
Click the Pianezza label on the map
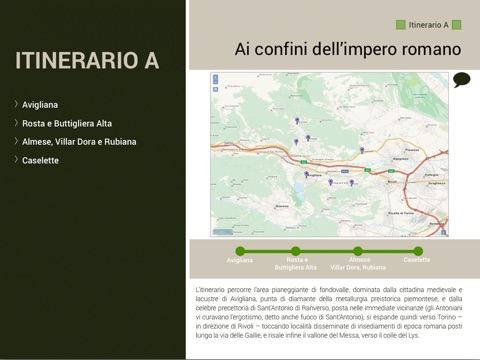(x=412, y=150)
